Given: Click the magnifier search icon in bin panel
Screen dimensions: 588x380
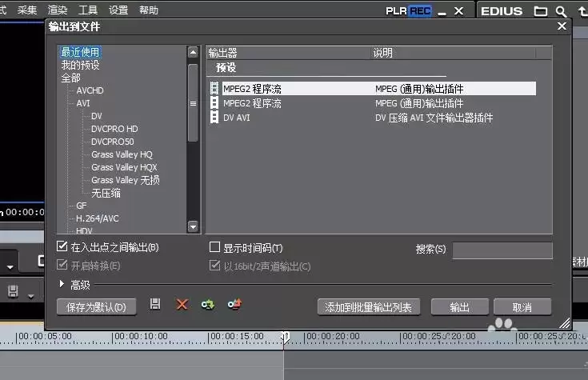Looking at the screenshot, I should point(561,12).
